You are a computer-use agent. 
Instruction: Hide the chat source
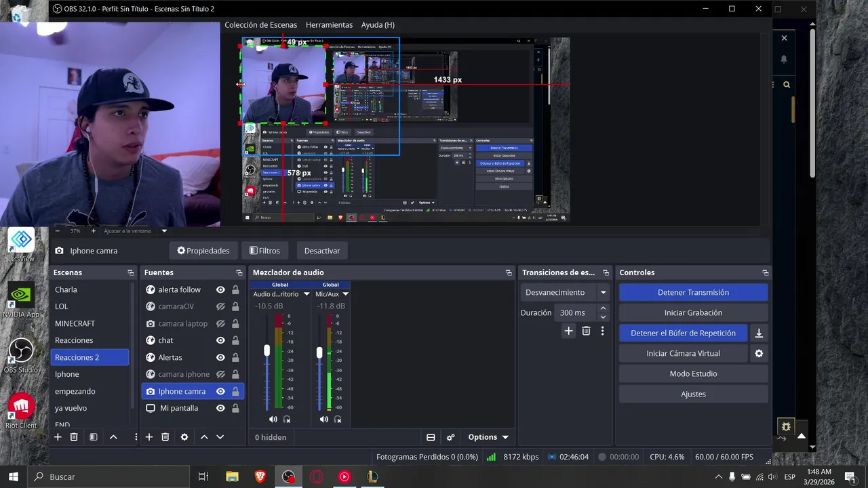click(x=220, y=340)
